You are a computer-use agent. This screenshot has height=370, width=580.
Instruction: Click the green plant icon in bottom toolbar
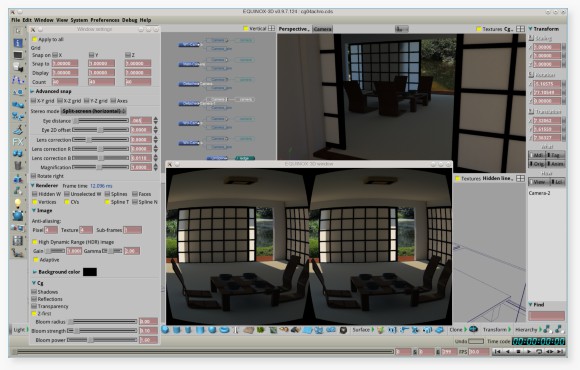(x=261, y=330)
